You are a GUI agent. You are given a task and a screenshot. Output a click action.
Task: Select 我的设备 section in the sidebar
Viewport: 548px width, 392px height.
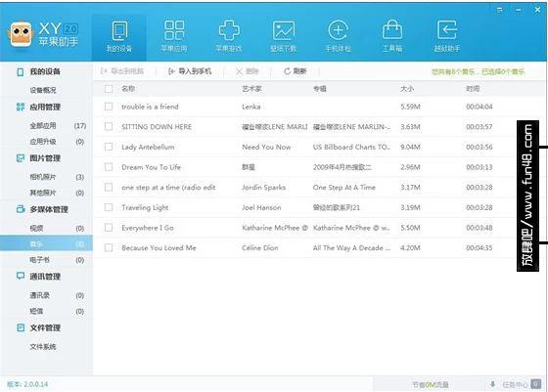point(38,72)
